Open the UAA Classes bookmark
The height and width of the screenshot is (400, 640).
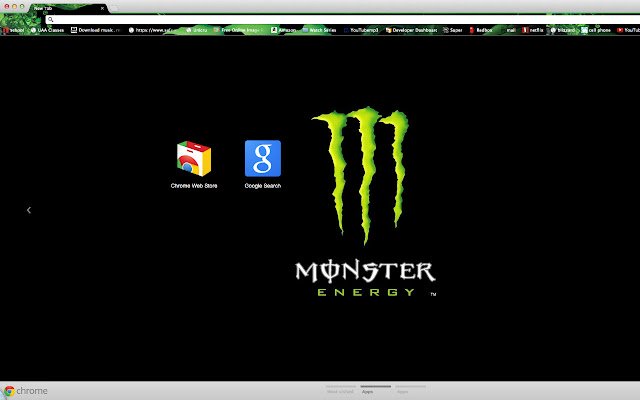coord(47,30)
